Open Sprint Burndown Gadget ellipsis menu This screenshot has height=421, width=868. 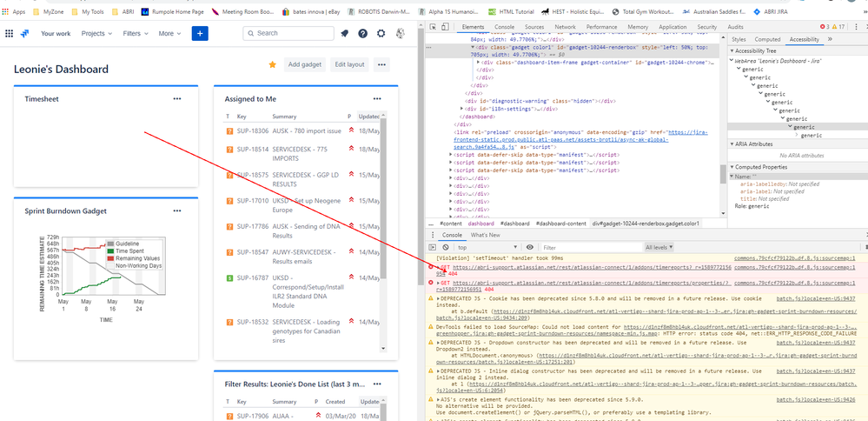[x=177, y=210]
